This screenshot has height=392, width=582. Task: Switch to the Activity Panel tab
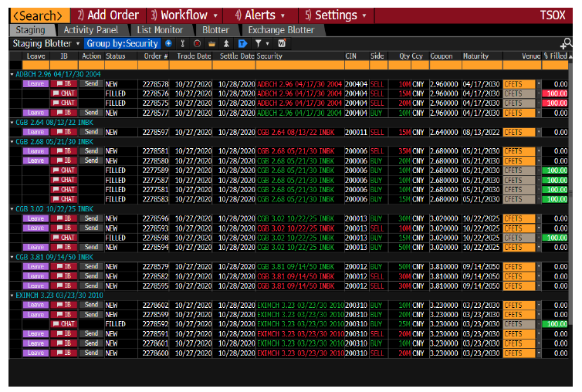pos(90,30)
